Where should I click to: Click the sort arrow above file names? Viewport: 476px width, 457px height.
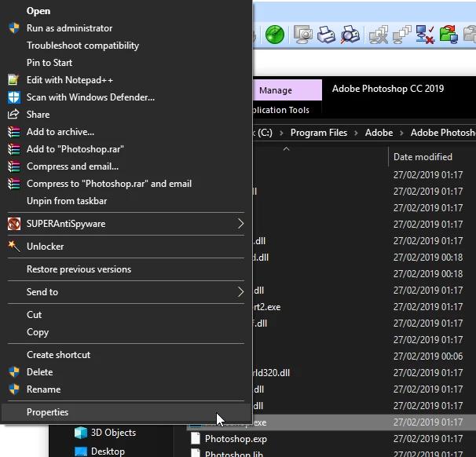click(286, 149)
